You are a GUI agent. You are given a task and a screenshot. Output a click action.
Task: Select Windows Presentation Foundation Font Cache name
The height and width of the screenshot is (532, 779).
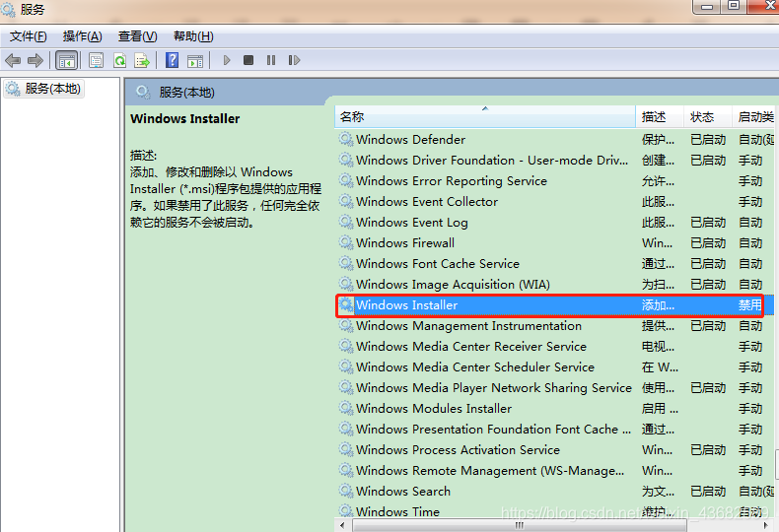click(x=493, y=430)
